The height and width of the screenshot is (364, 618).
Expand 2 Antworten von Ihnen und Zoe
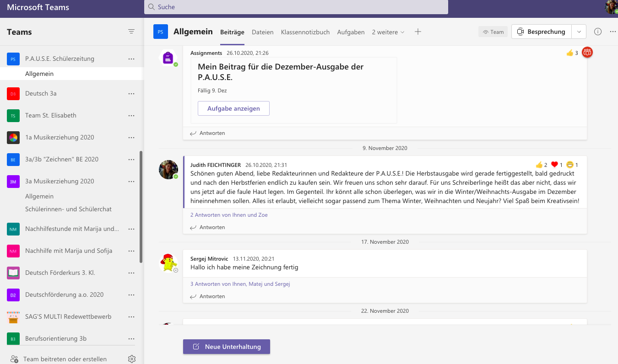(229, 215)
